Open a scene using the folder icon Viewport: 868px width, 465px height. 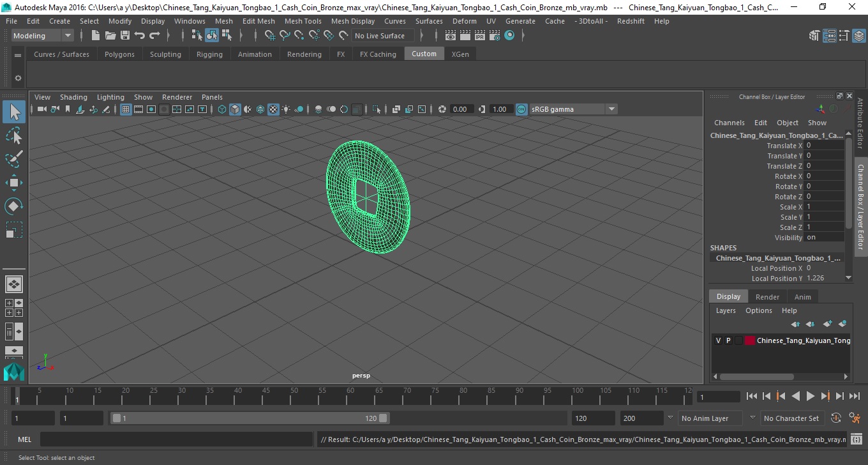click(x=110, y=36)
